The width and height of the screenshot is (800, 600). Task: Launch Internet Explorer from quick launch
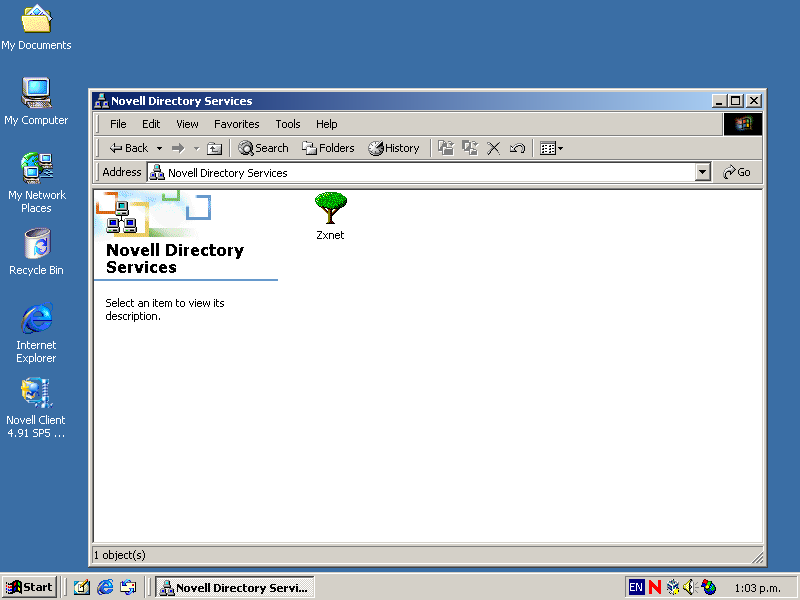105,587
